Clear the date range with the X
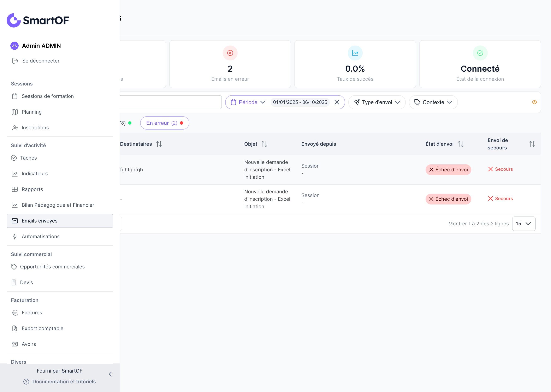 click(x=337, y=102)
